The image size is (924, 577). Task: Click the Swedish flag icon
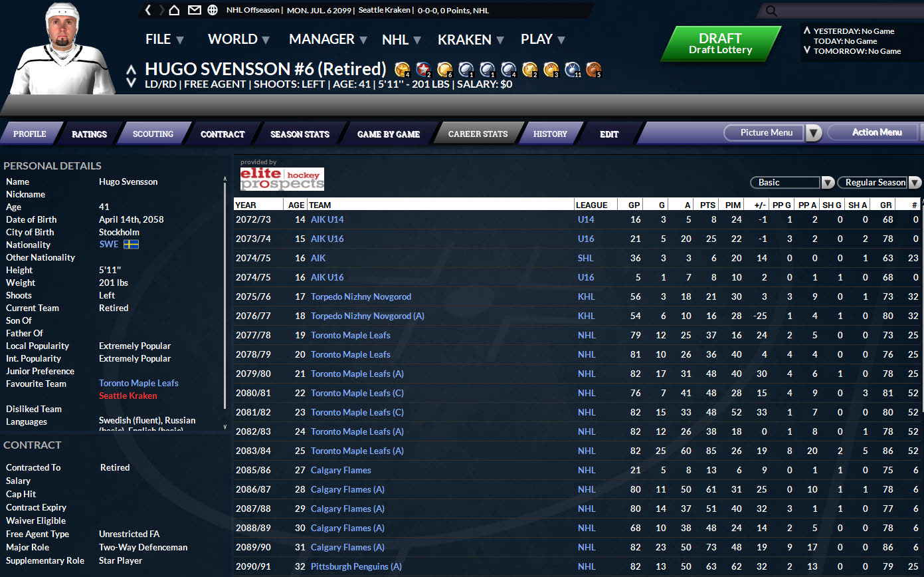131,245
